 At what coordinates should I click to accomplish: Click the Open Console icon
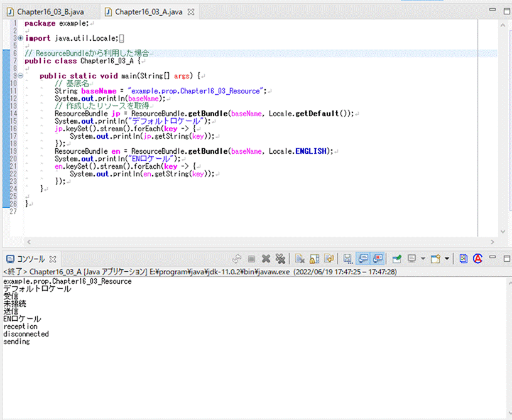coord(436,259)
